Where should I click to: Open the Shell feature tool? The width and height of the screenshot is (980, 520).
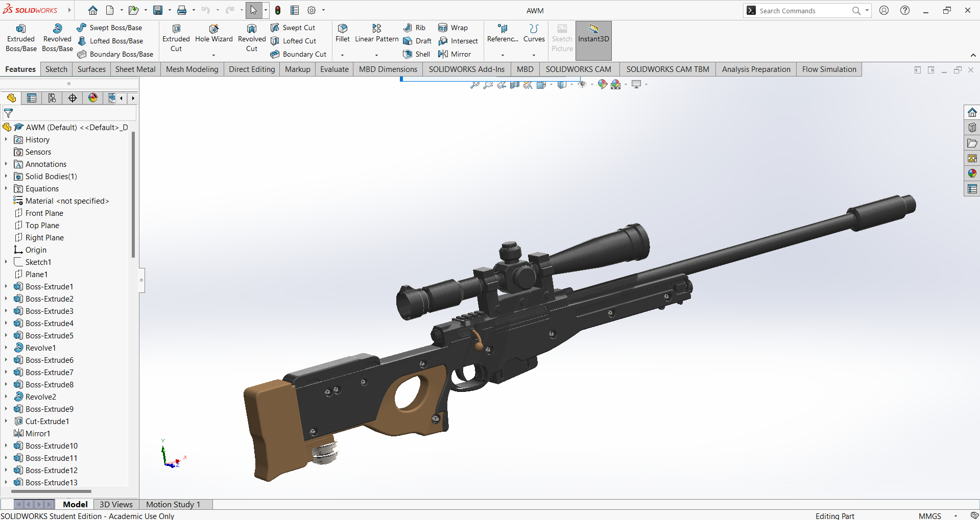[416, 54]
